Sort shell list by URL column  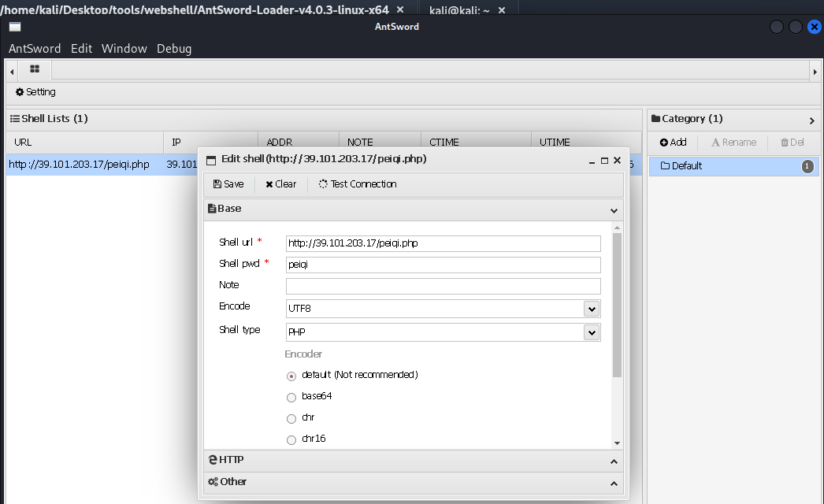[x=84, y=143]
